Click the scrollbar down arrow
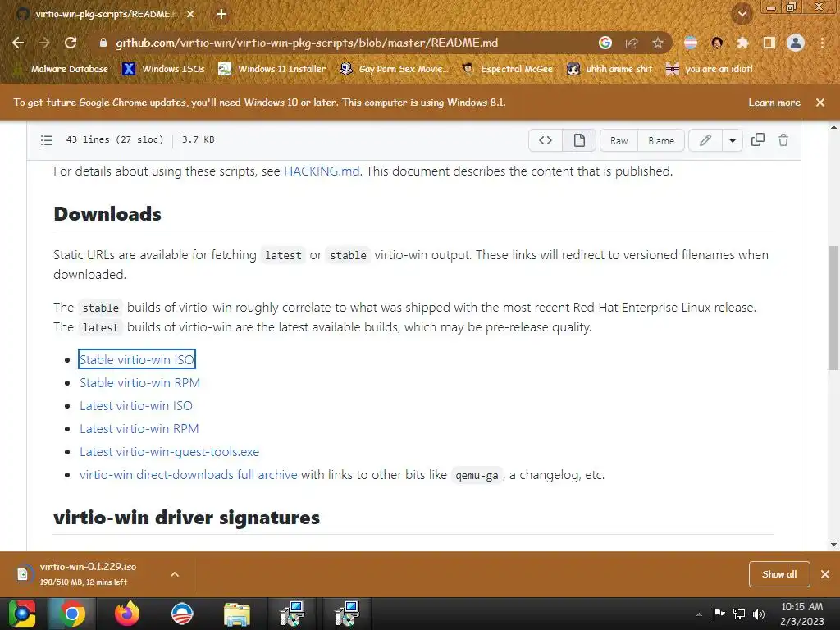 click(x=833, y=545)
